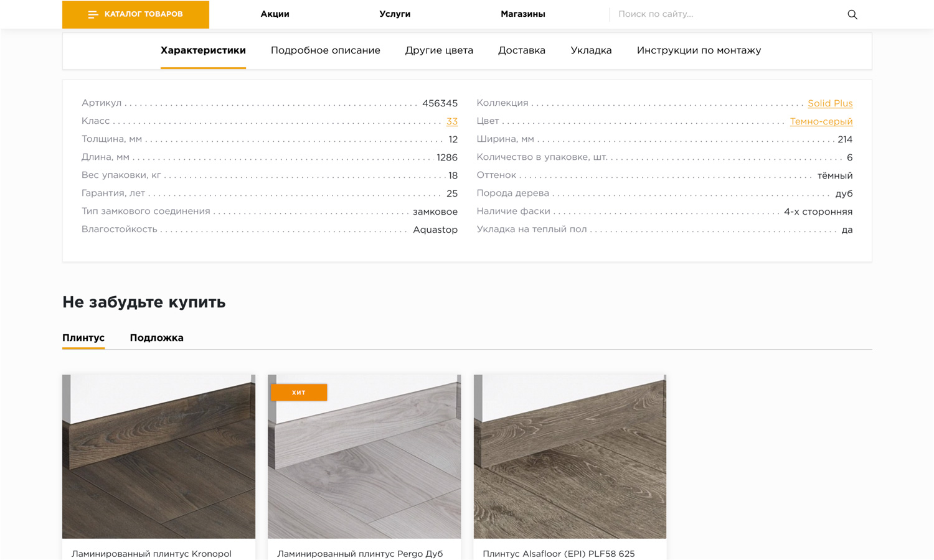Select the Инструкции по монтажу tab

699,50
